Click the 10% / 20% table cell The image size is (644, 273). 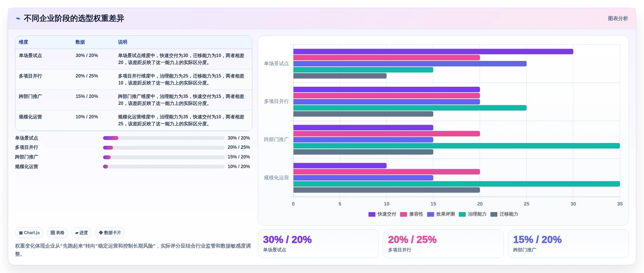click(x=87, y=117)
